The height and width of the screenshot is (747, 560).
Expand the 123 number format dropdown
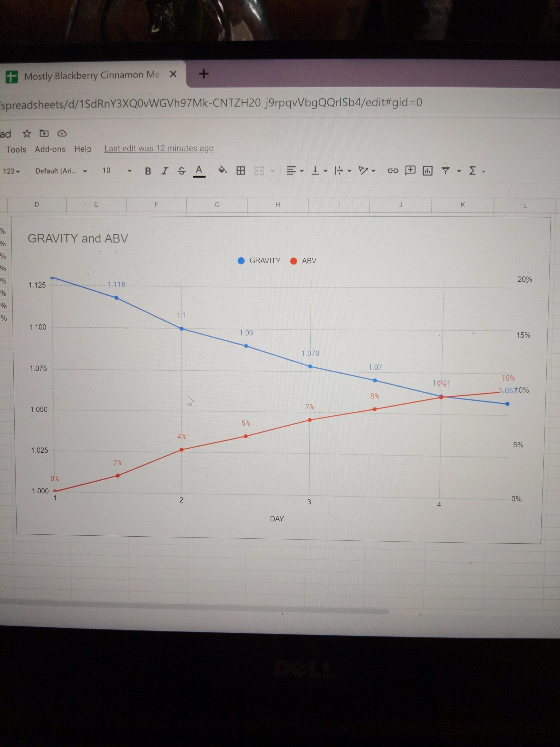pos(11,171)
